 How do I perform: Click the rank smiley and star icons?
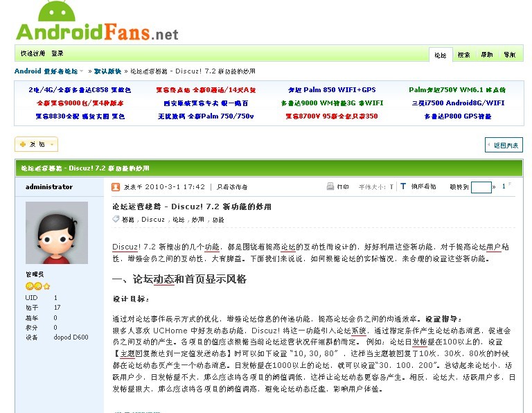pos(37,286)
